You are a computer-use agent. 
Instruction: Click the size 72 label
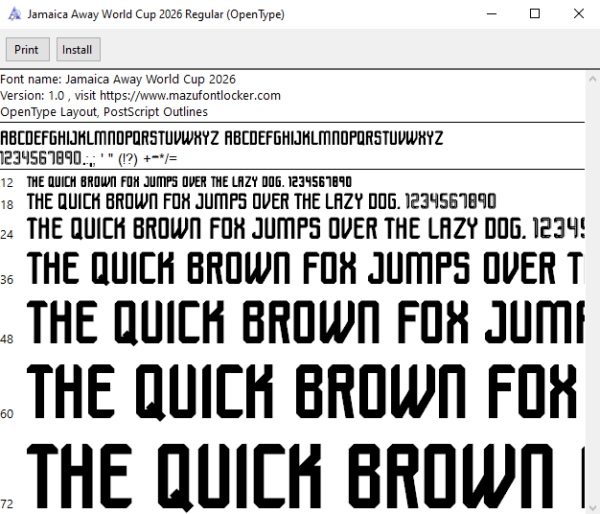click(x=7, y=504)
